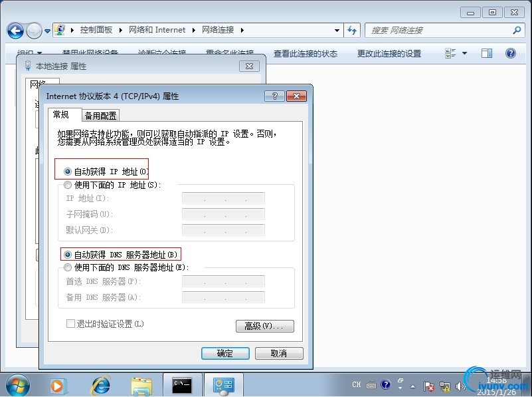Image resolution: width=532 pixels, height=397 pixels.
Task: Open the Windows Start menu orb
Action: click(18, 386)
